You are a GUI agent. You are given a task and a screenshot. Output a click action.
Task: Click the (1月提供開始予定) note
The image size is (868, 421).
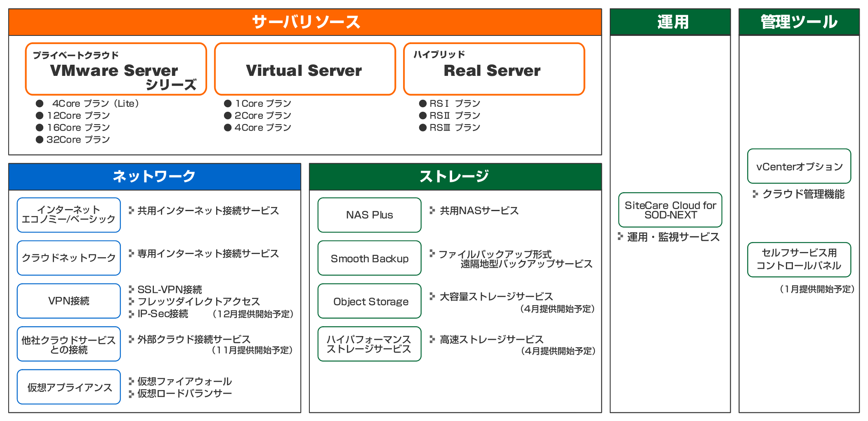click(817, 289)
